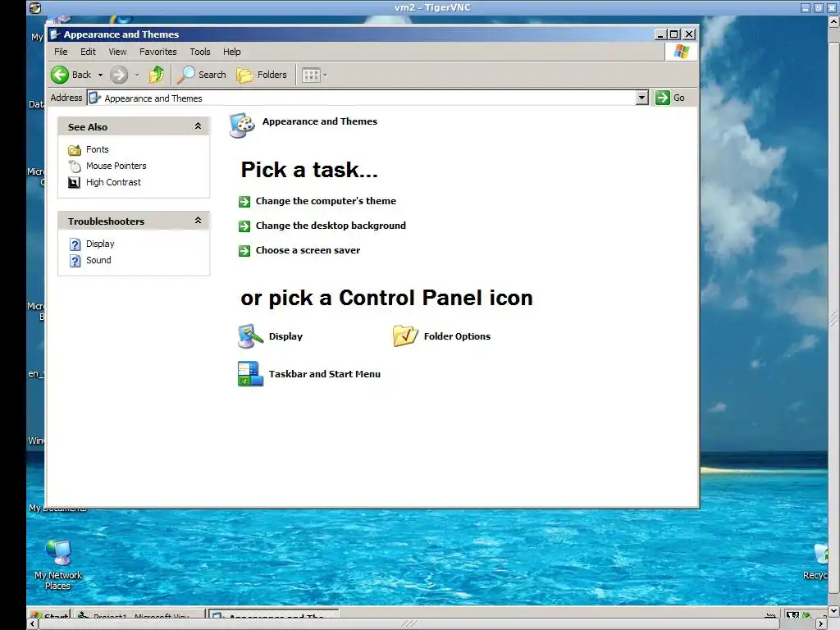Open the Display control panel label
The width and height of the screenshot is (840, 630).
(x=285, y=336)
